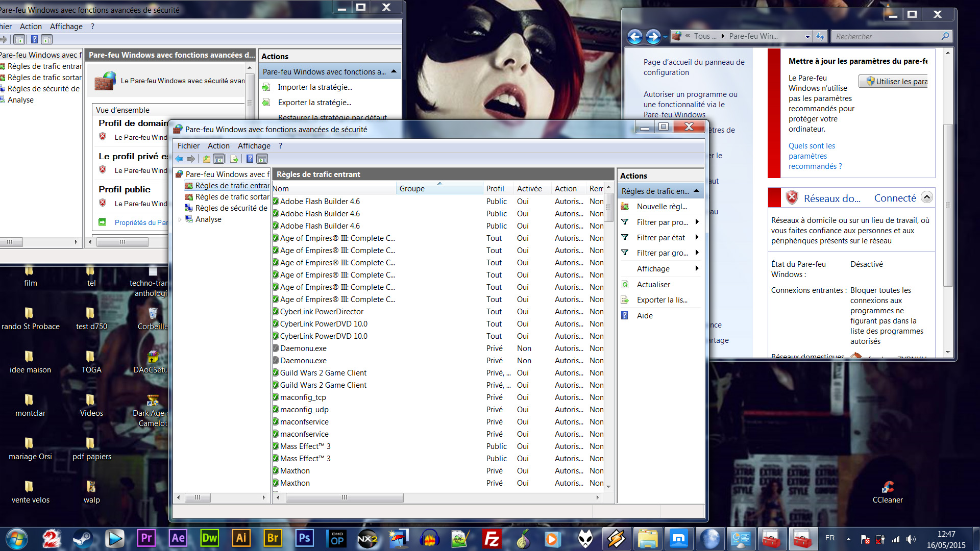Launch Adobe Dreamweaver from taskbar

coord(210,538)
